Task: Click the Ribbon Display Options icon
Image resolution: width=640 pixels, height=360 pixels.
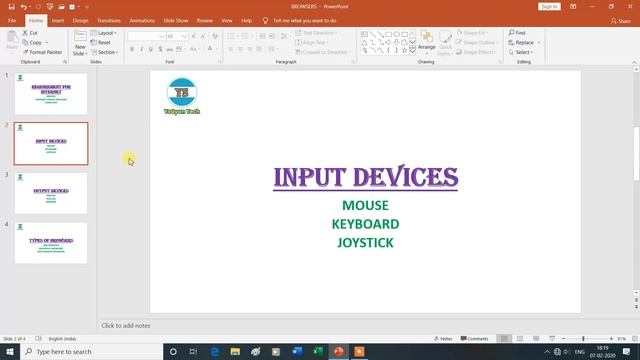Action: tap(573, 7)
